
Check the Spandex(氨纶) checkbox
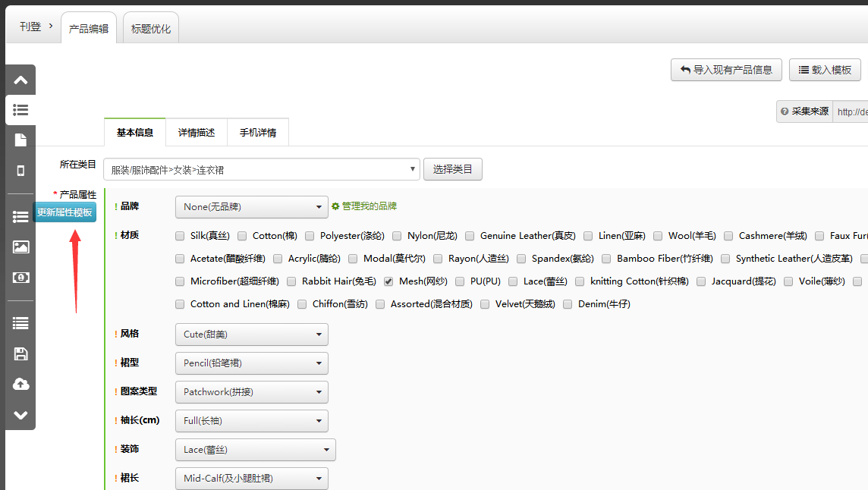point(521,259)
